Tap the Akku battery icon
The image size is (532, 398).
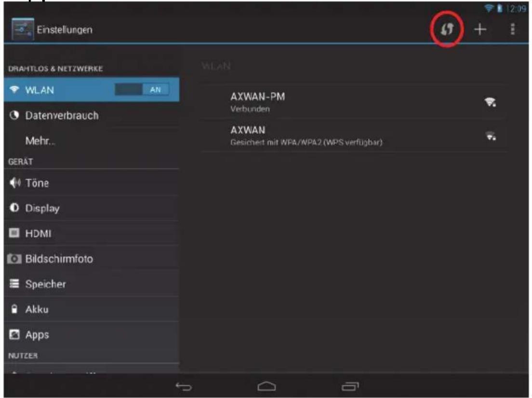point(14,309)
